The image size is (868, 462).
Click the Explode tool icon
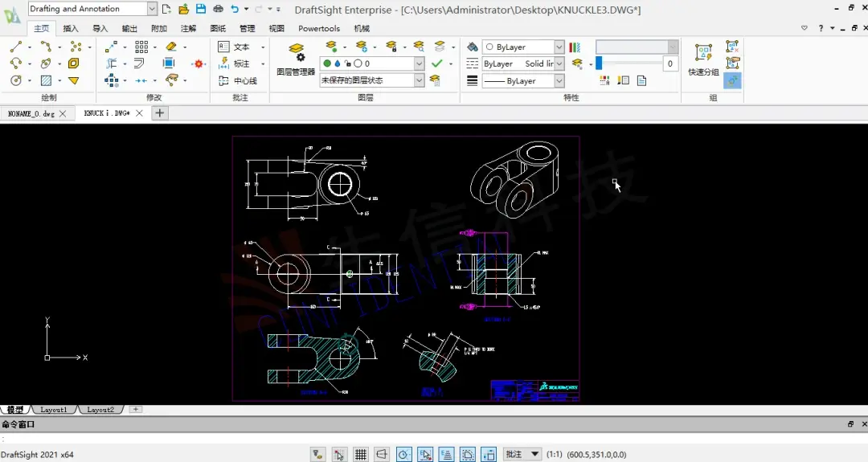click(x=199, y=64)
